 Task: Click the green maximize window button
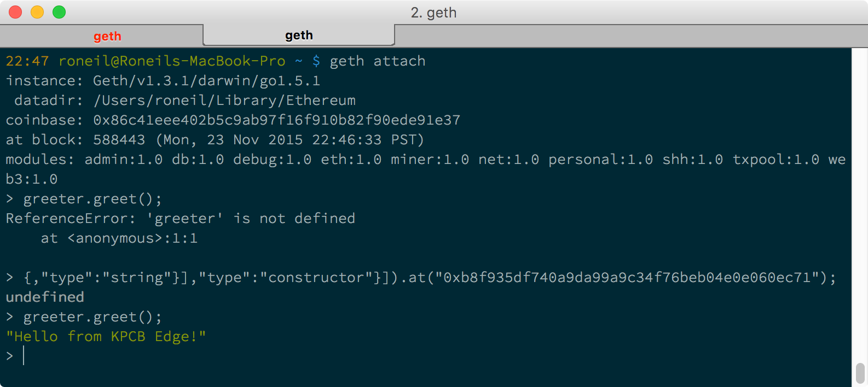(59, 12)
